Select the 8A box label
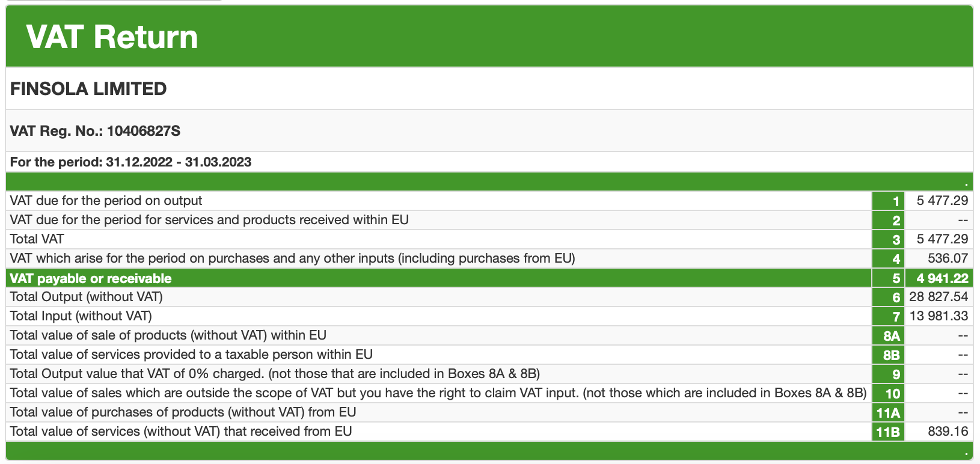Viewport: 980px width, 464px height. [889, 335]
